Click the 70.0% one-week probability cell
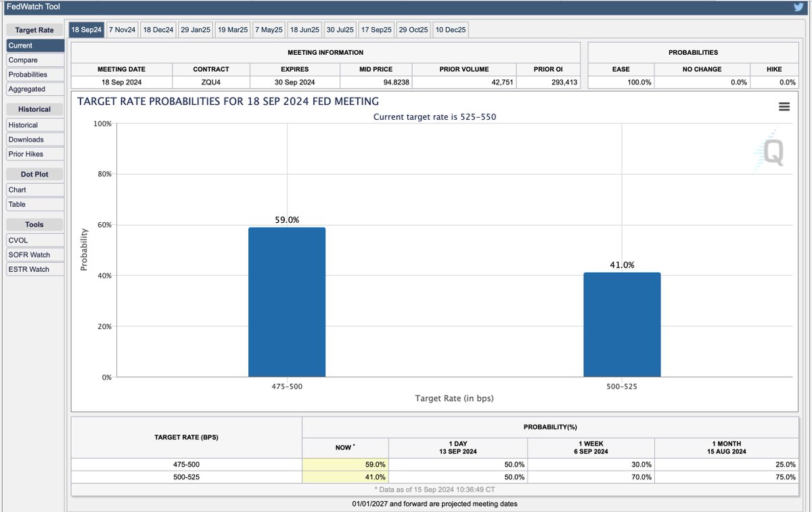Viewport: 812px width, 512px height. (591, 477)
